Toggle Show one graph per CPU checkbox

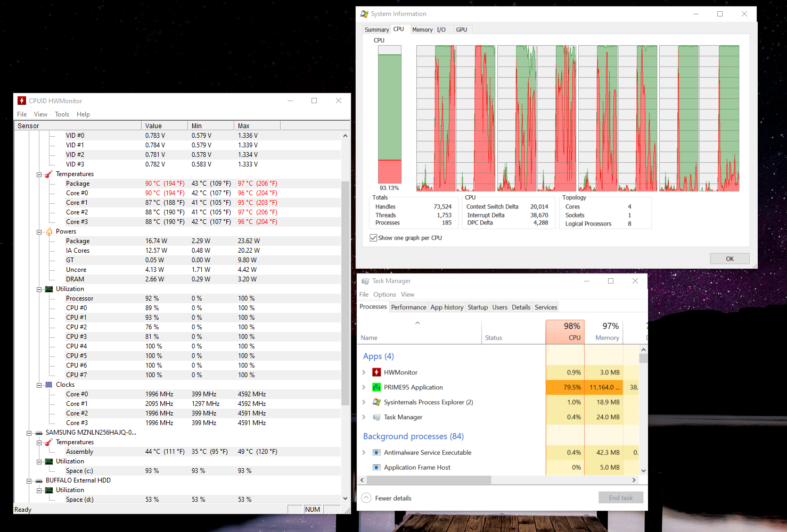pos(373,238)
